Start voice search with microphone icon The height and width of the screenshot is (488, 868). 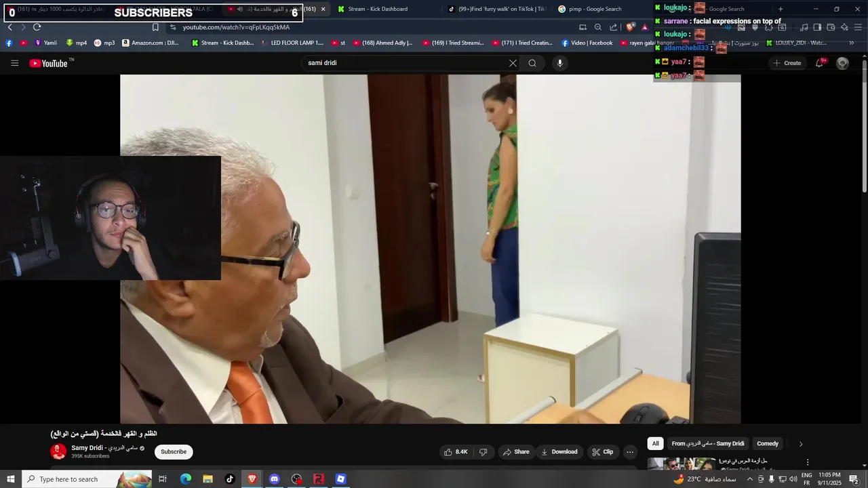[x=559, y=63]
